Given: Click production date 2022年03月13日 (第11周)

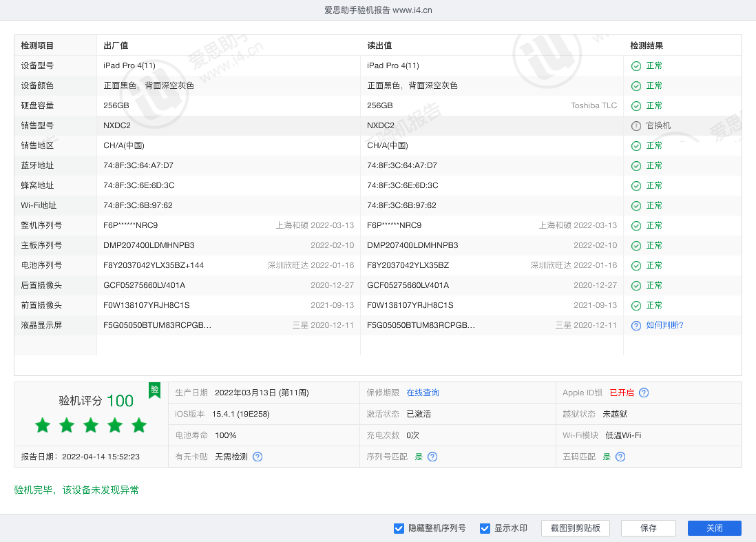Looking at the screenshot, I should click(262, 393).
